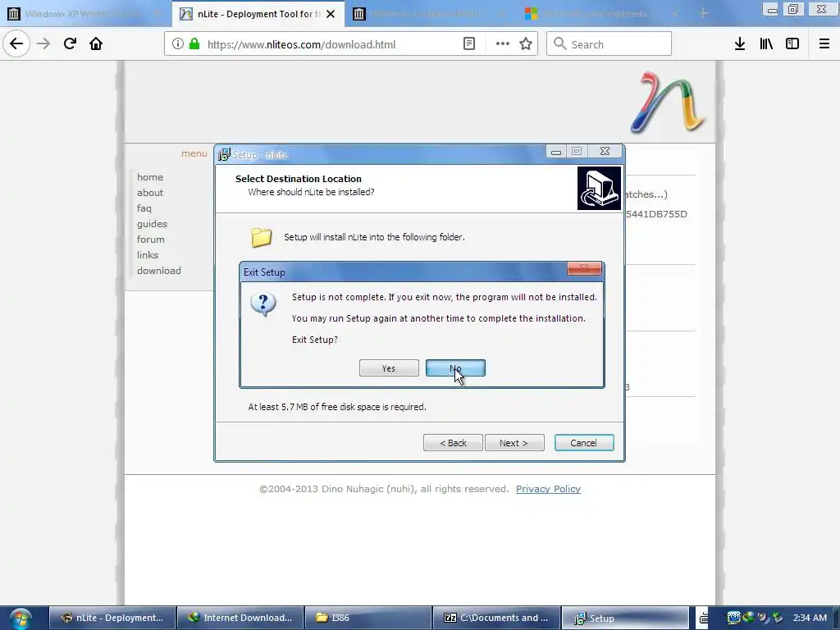Image resolution: width=840 pixels, height=630 pixels.
Task: Open the download link in the site menu
Action: [159, 271]
